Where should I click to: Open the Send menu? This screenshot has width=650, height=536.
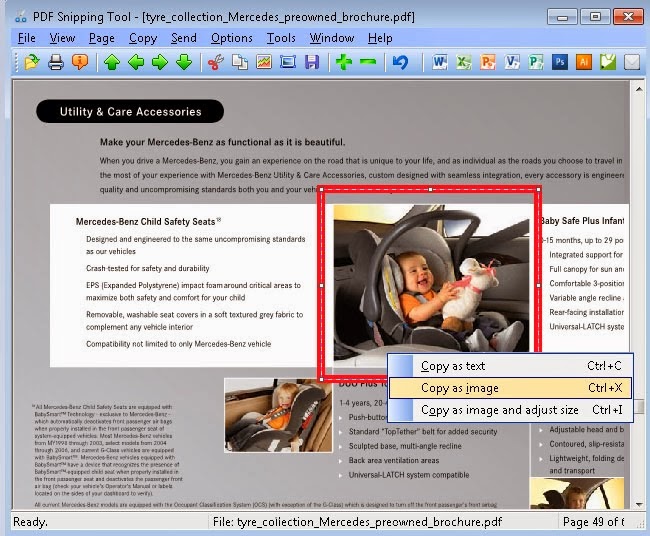click(184, 38)
